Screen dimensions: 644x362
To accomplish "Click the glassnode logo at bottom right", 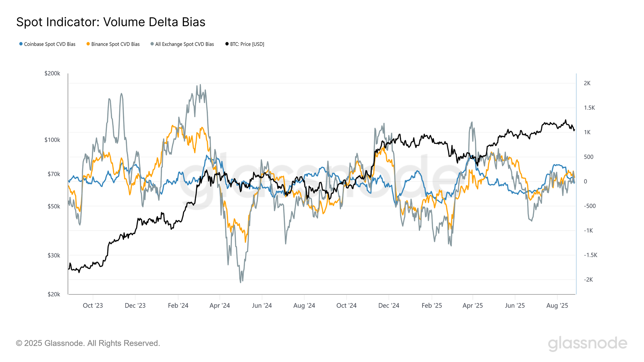I will pos(588,343).
